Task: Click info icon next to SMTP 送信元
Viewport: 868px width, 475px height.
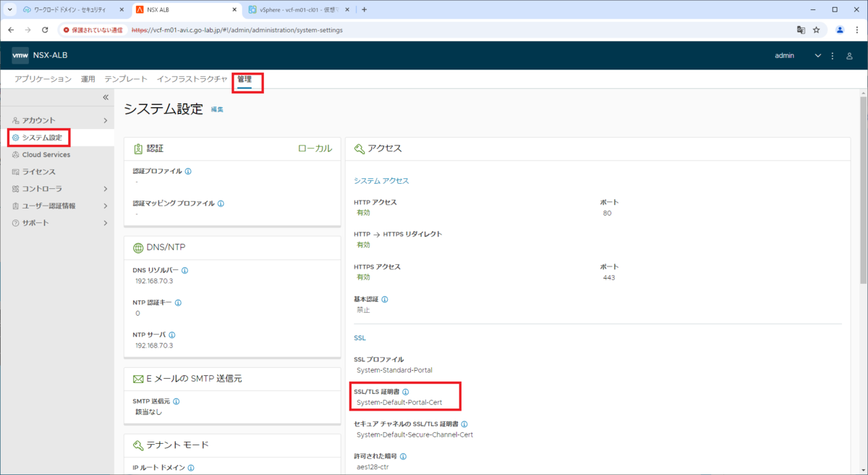Action: [176, 401]
